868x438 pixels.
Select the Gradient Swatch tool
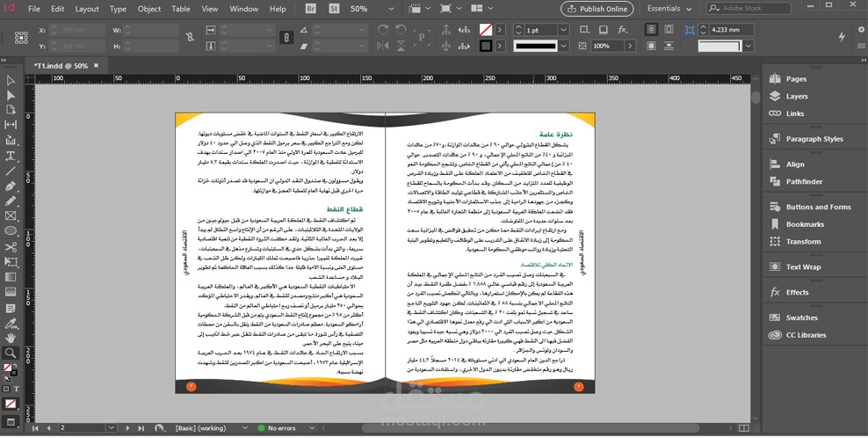pos(10,277)
